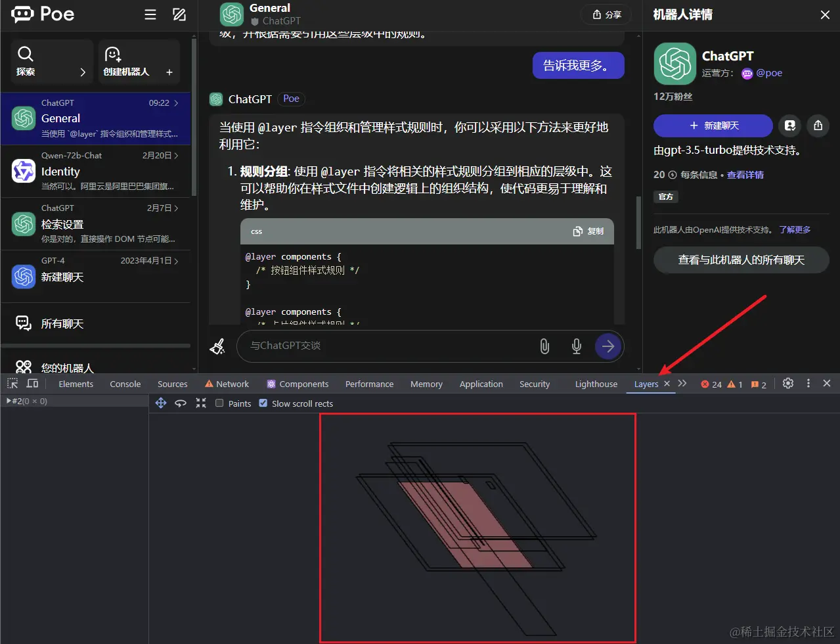The image size is (840, 644).
Task: Click the chat area vertical scrollbar
Action: pos(638,223)
